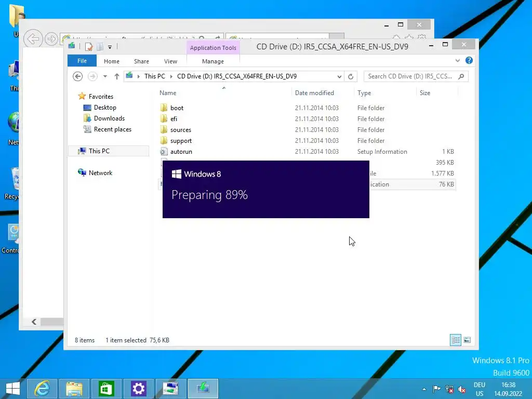
Task: Click the boot folder icon
Action: pos(164,108)
